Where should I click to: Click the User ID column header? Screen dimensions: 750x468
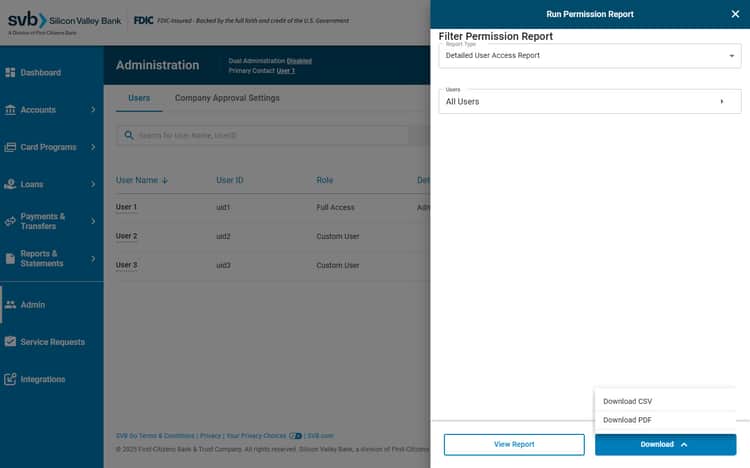click(x=230, y=180)
